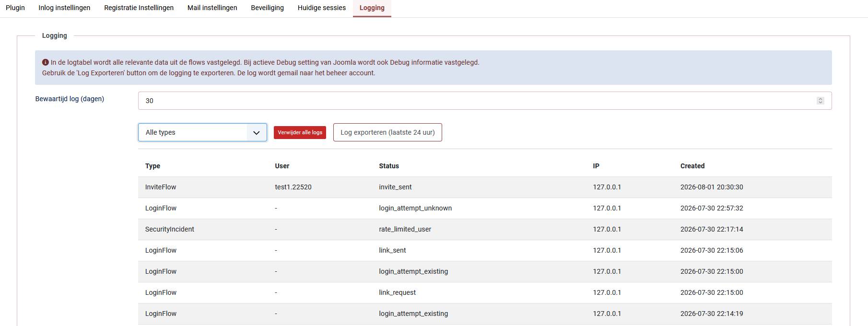This screenshot has width=868, height=326.
Task: Open the Plugin tab
Action: [x=15, y=8]
